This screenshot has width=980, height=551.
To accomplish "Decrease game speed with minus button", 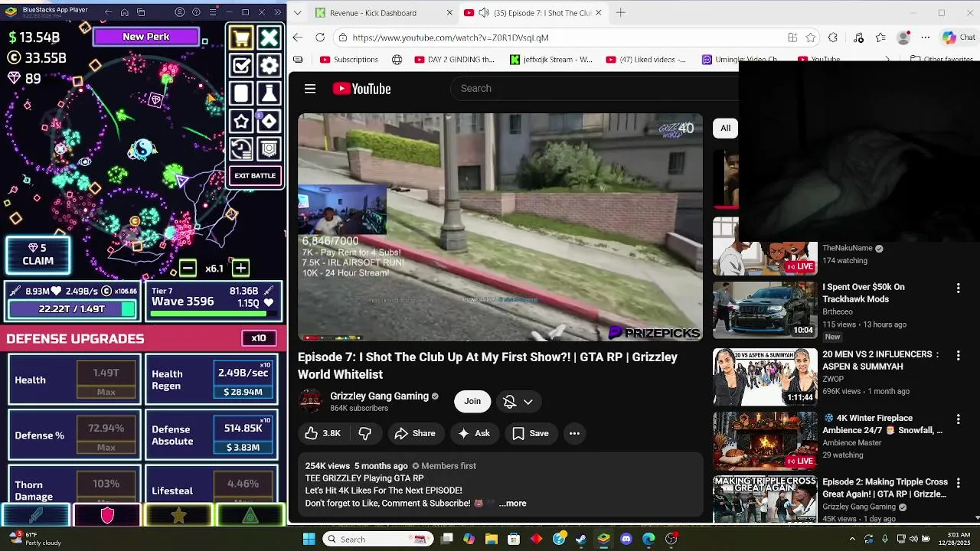I will coord(188,268).
